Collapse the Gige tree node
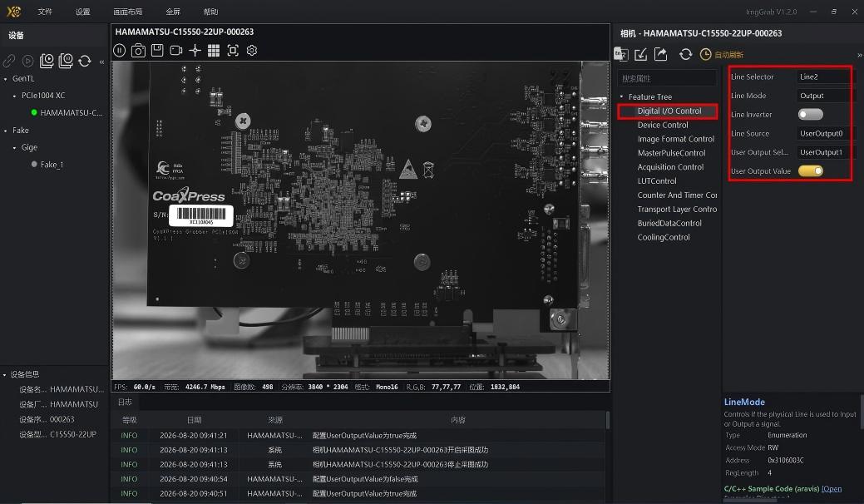The height and width of the screenshot is (504, 864). (x=14, y=147)
